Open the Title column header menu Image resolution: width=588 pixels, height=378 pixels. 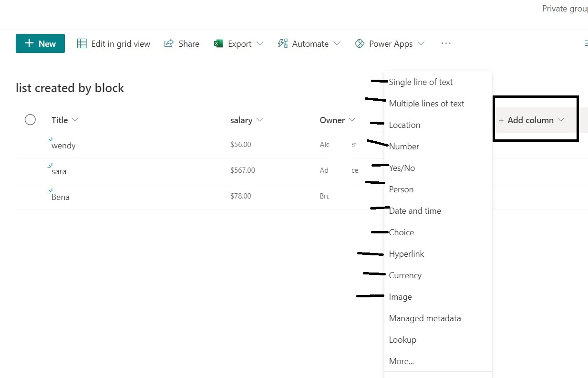click(x=65, y=120)
